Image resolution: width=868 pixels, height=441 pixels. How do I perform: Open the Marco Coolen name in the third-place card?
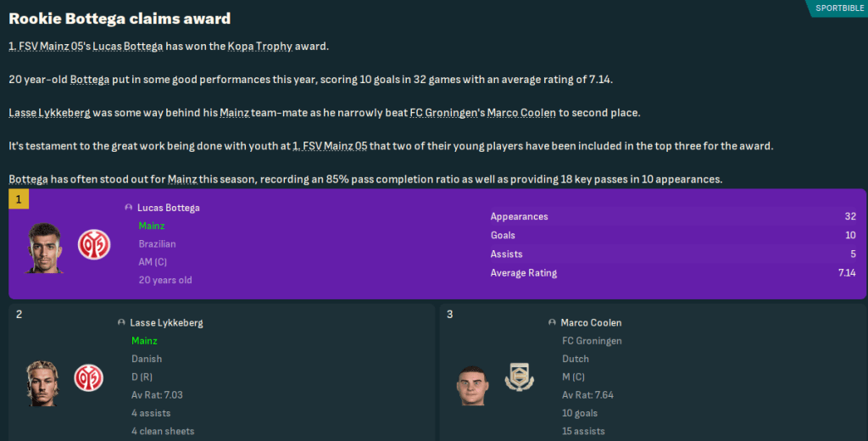tap(591, 323)
